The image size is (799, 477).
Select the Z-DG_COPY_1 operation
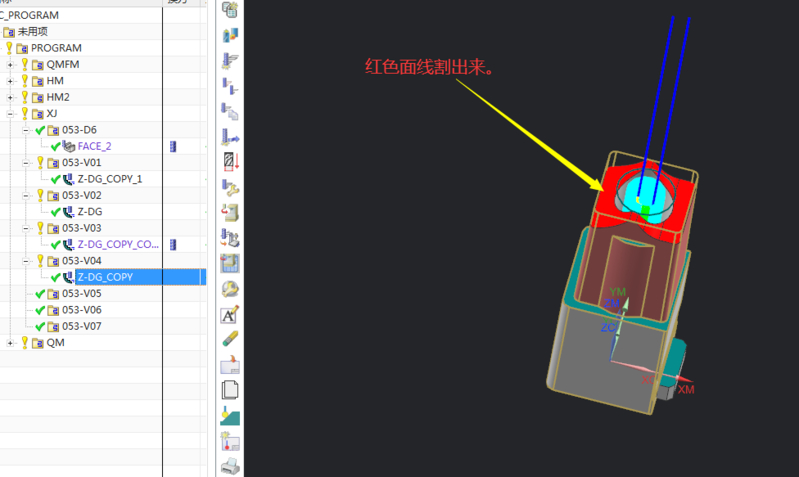109,179
